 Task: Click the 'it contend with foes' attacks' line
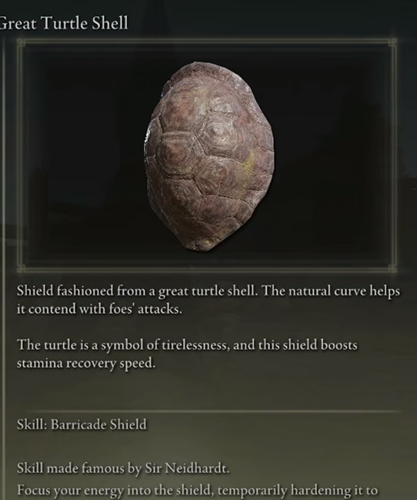(x=99, y=309)
